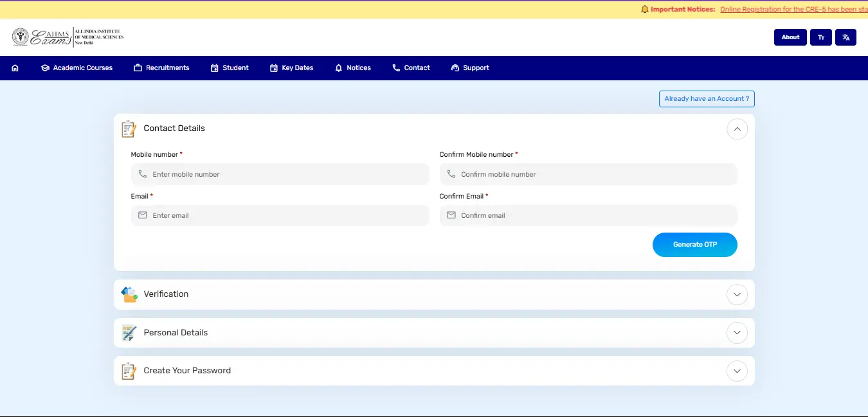Image resolution: width=868 pixels, height=417 pixels.
Task: Click the Create Your Password title
Action: 187,371
